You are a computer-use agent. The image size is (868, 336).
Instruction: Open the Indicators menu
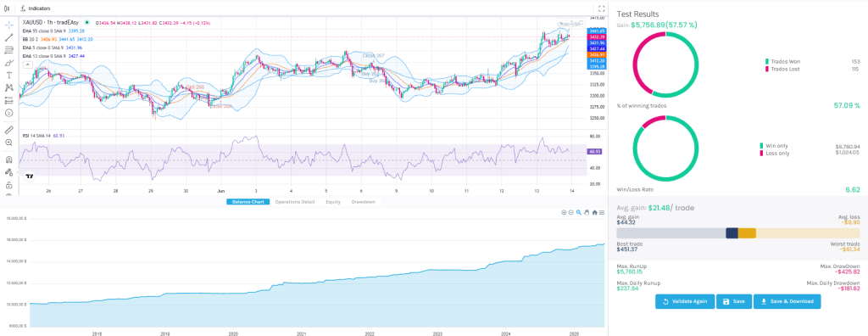click(x=34, y=8)
